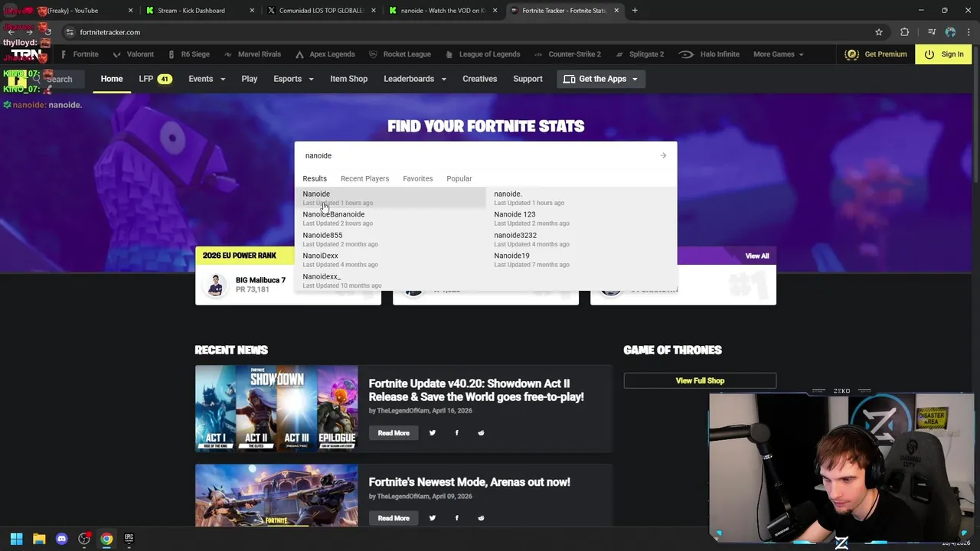Image resolution: width=980 pixels, height=551 pixels.
Task: Click the Get Premium button
Action: click(x=876, y=54)
